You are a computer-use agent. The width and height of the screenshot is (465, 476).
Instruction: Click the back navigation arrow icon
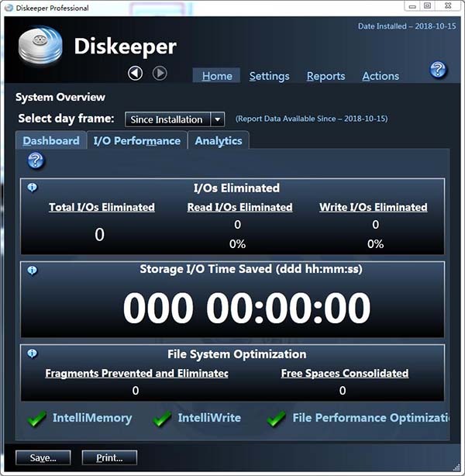click(x=135, y=73)
